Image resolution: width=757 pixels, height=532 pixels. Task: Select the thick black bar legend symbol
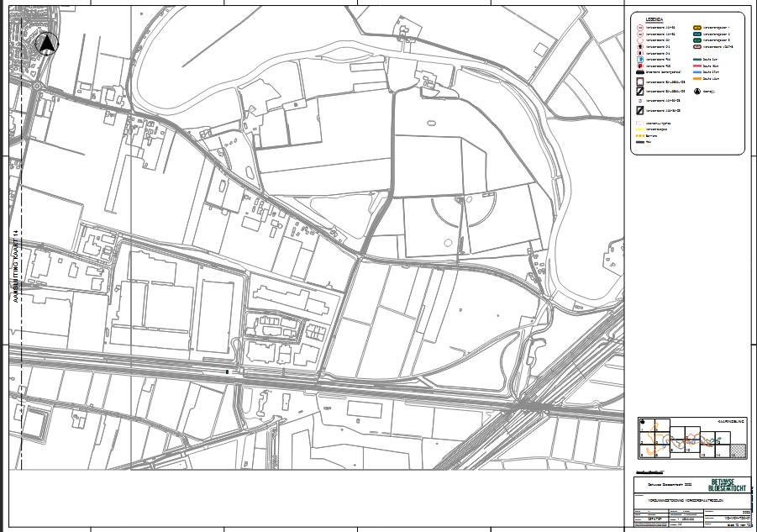point(640,74)
